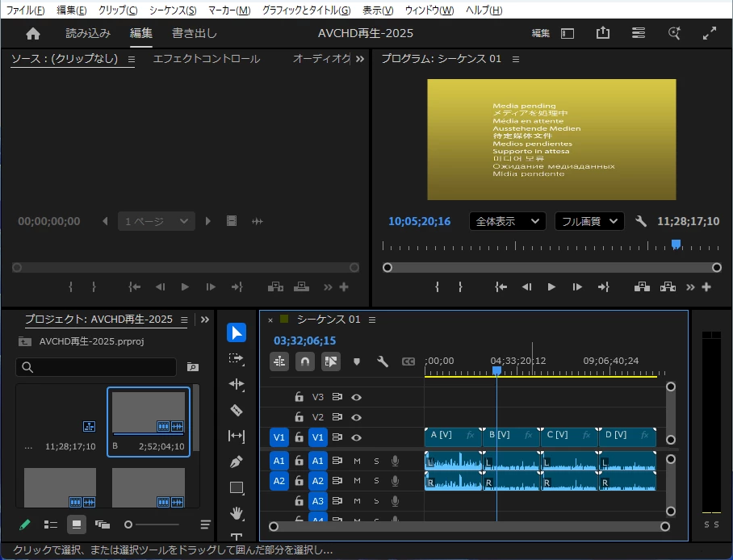Click Lift button in Program monitor

642,287
